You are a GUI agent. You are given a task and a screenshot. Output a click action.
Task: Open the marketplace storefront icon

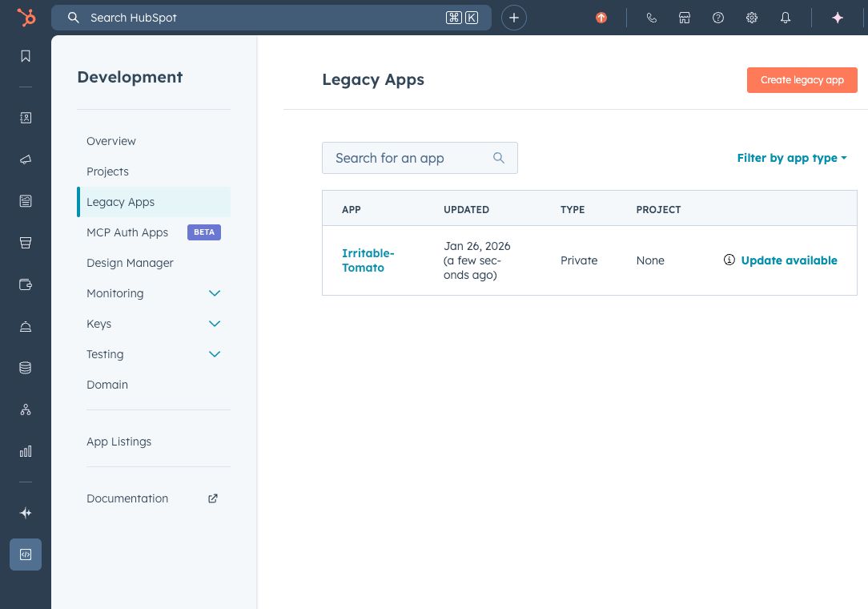point(685,18)
